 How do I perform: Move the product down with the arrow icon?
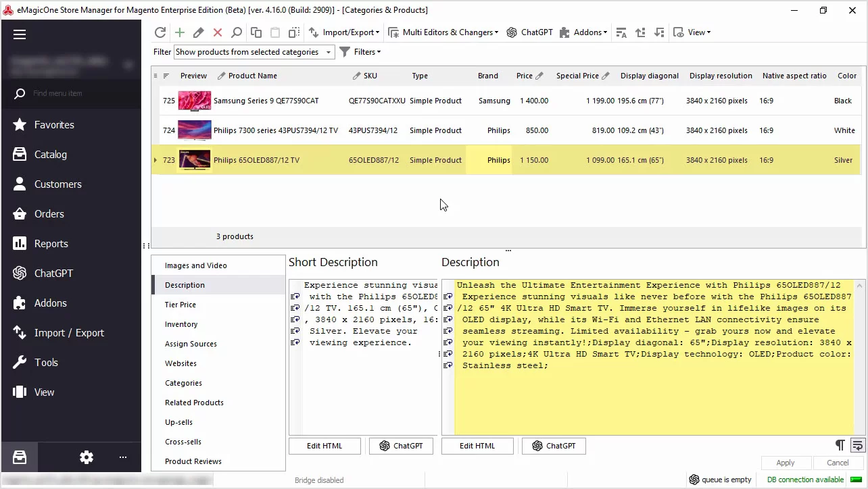tap(659, 32)
